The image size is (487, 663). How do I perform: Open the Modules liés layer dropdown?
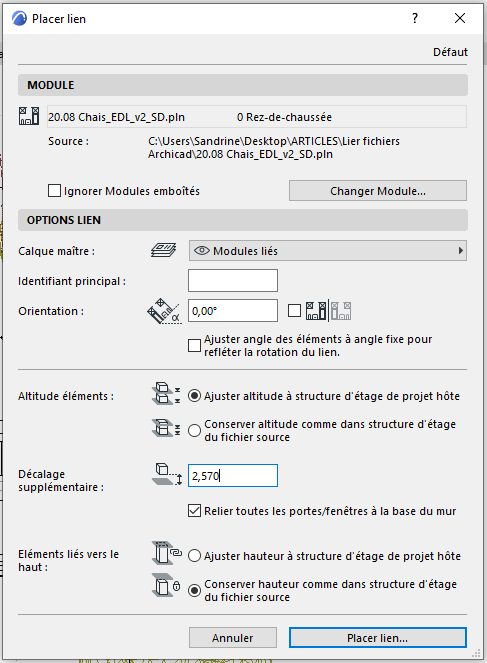pos(328,251)
